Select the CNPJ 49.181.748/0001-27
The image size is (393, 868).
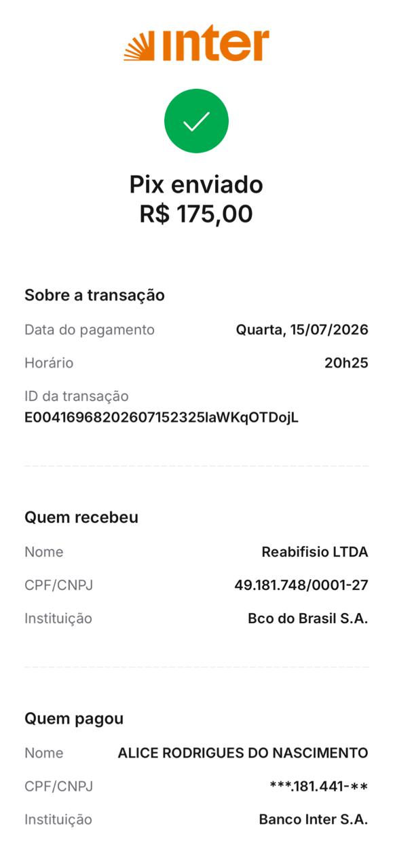[x=301, y=585]
